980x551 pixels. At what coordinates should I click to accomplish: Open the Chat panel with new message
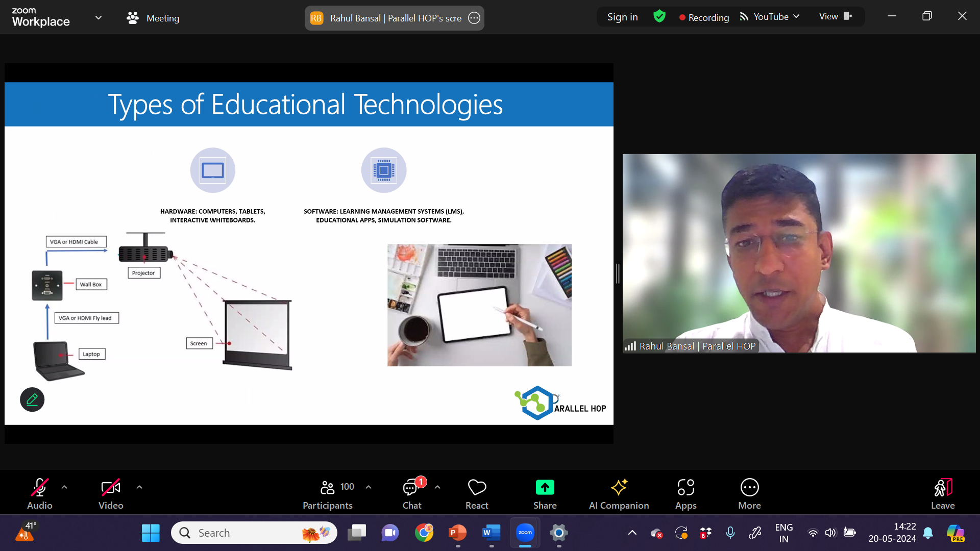click(x=411, y=493)
